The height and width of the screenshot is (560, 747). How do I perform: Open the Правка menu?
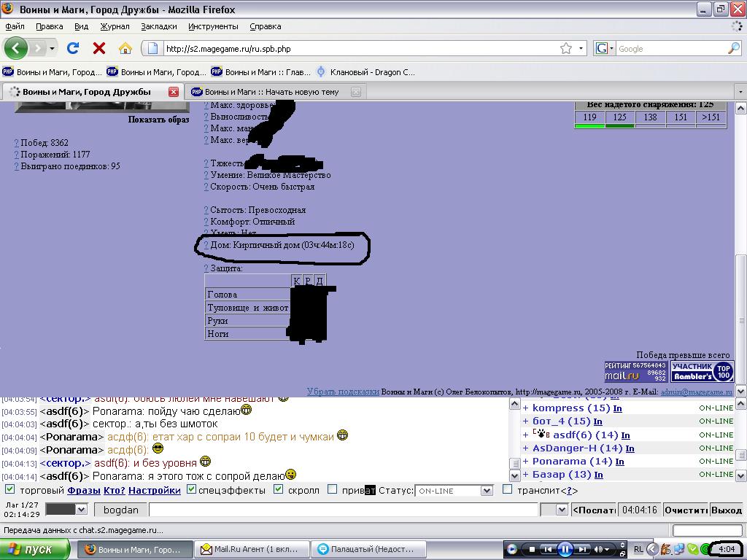click(x=50, y=27)
